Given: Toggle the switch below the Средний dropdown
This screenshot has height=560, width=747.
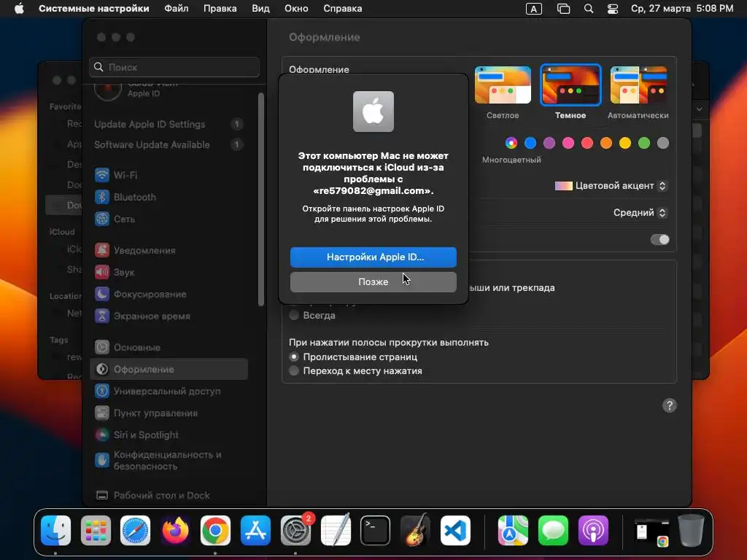Looking at the screenshot, I should tap(659, 239).
